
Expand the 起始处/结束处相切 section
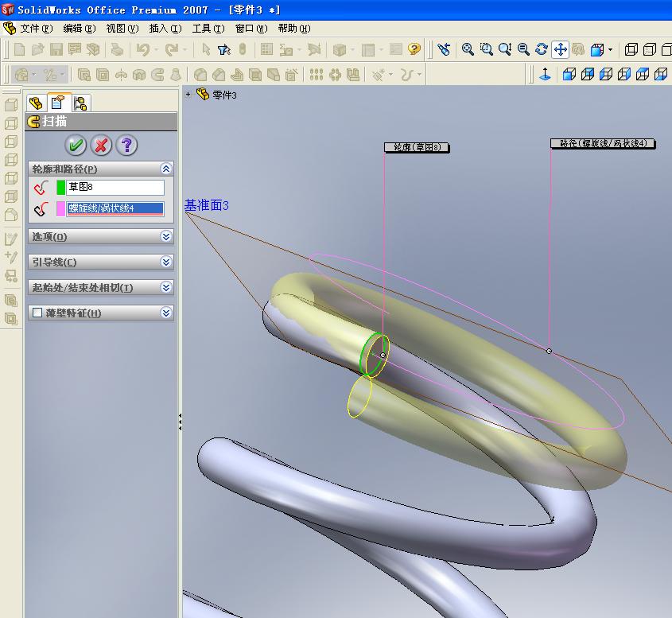(166, 286)
